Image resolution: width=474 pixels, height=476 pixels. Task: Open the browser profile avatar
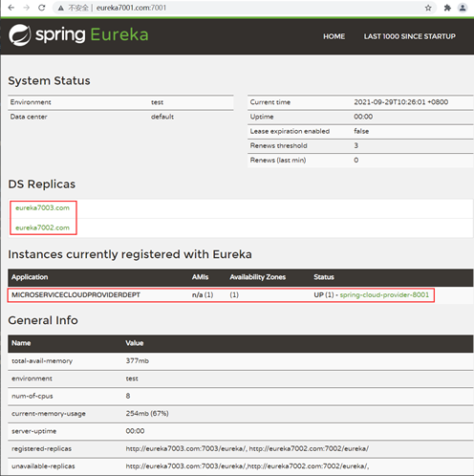(463, 8)
